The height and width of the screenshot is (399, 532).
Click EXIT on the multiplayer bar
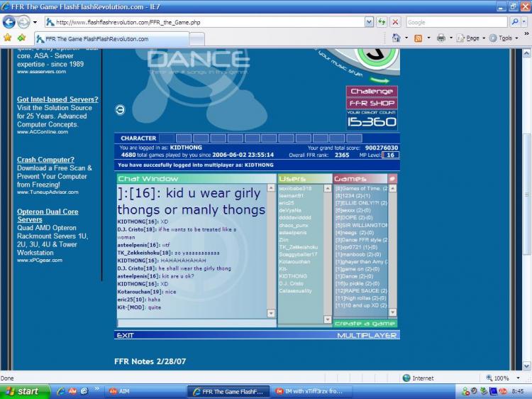(125, 336)
